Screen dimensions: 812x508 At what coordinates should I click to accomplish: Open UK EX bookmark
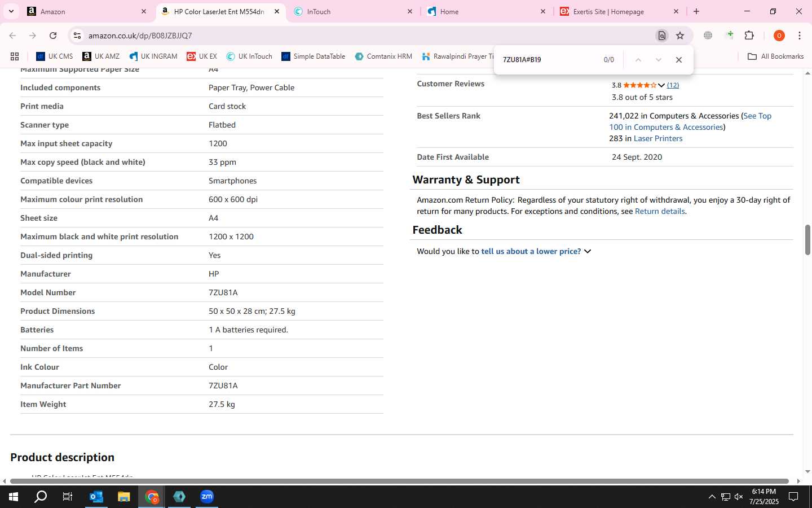(x=202, y=56)
